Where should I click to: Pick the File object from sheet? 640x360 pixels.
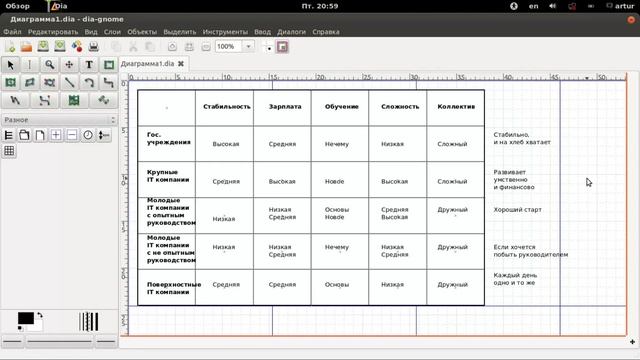[40, 135]
